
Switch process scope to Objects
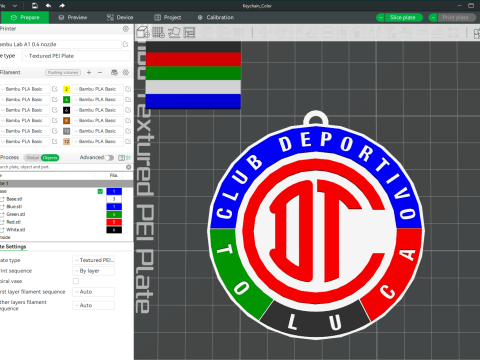click(x=50, y=158)
